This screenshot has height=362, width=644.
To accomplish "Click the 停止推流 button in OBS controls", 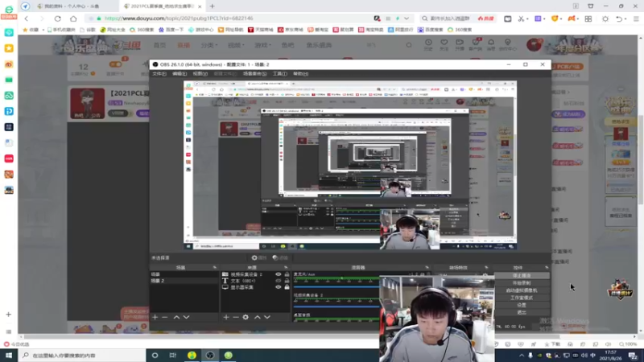I will pyautogui.click(x=522, y=276).
